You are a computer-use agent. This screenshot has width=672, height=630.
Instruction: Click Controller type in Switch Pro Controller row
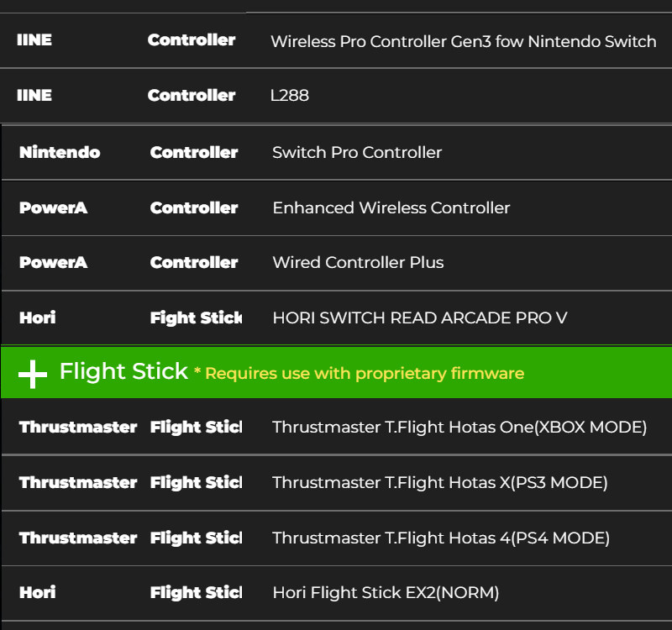click(193, 153)
